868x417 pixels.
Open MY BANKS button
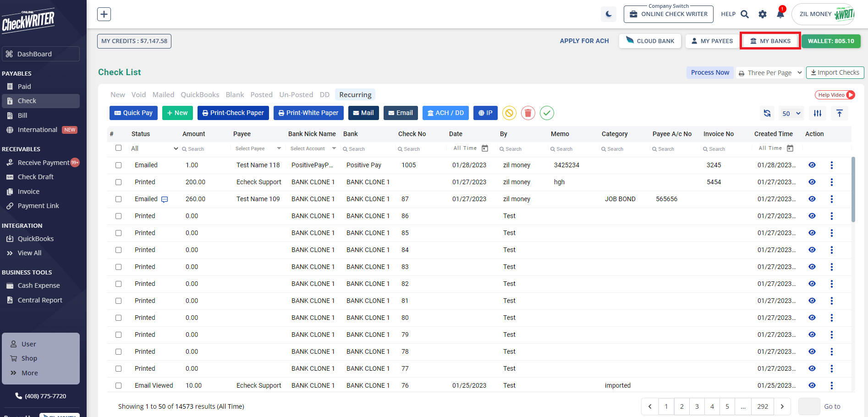pos(770,41)
